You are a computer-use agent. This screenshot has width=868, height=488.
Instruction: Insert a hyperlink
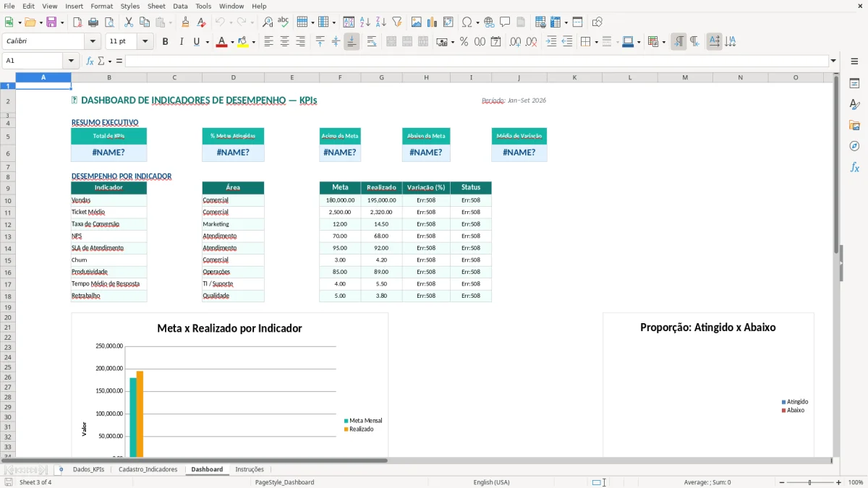point(490,22)
